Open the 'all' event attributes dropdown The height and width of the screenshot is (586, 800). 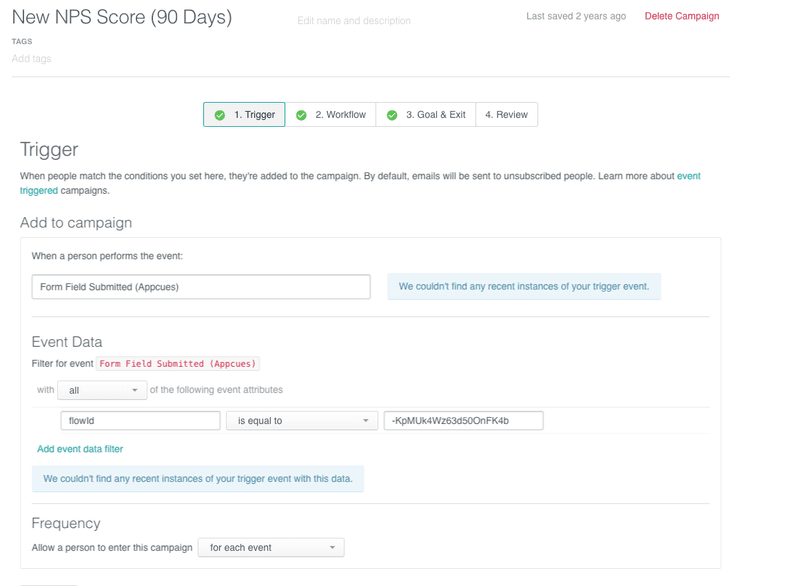tap(102, 390)
